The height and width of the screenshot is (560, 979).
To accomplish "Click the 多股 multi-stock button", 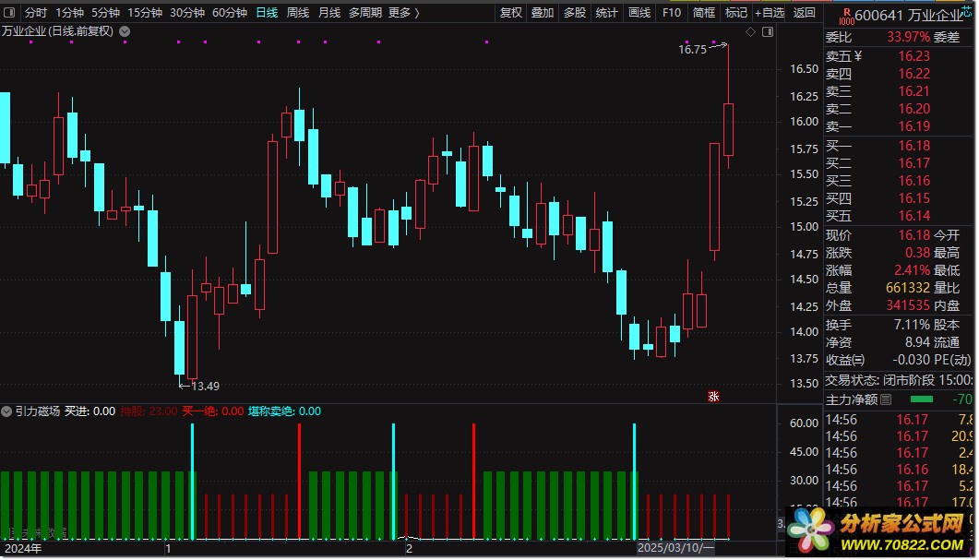I will [x=575, y=13].
